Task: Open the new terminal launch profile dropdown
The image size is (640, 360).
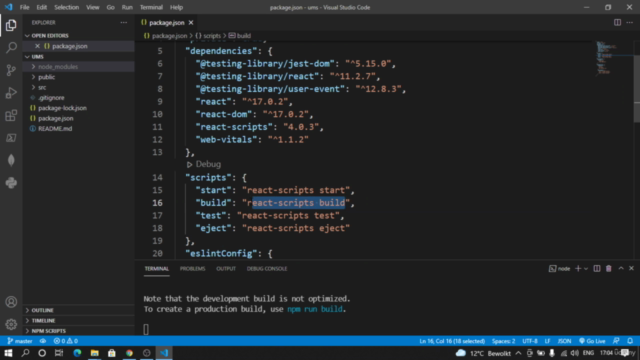Action: [586, 269]
